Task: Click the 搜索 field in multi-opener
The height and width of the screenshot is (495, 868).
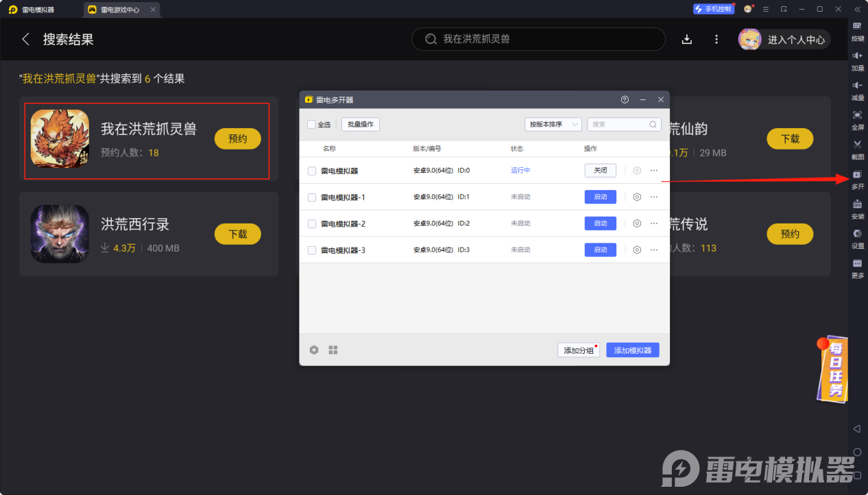Action: 624,124
